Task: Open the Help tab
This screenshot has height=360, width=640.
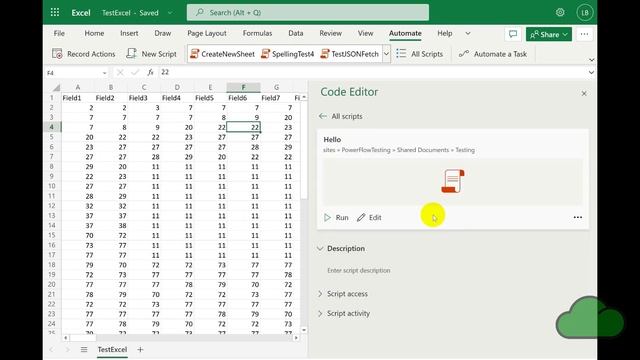Action: pos(444,33)
